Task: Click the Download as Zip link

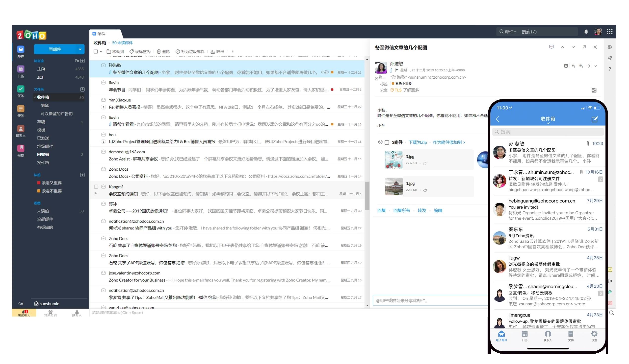Action: (418, 143)
